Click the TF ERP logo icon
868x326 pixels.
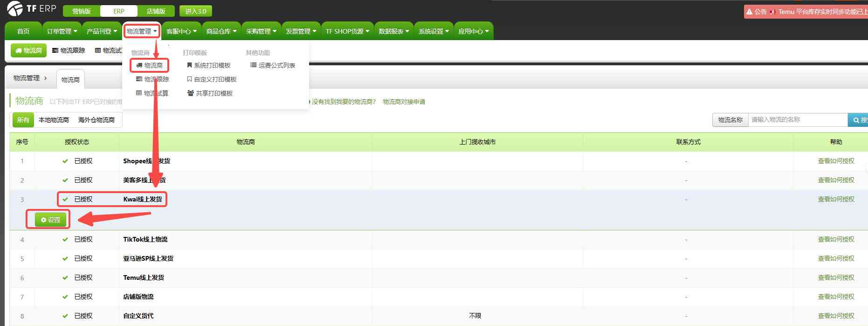coord(14,8)
